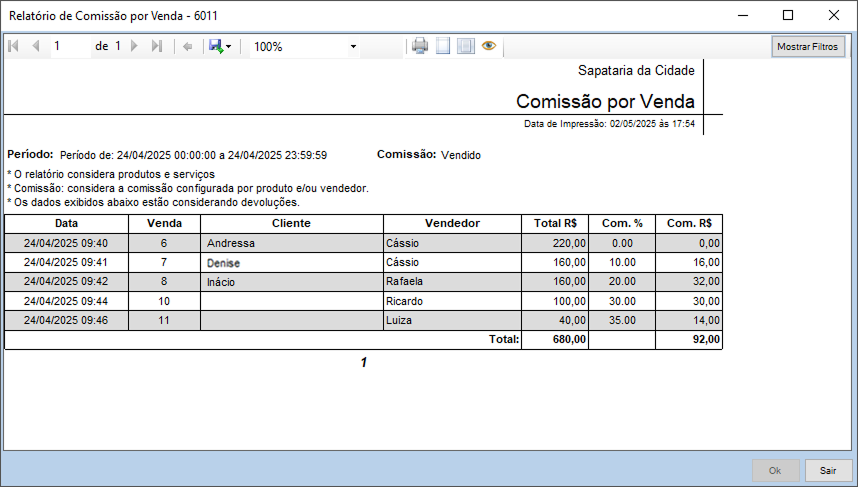The width and height of the screenshot is (858, 487).
Task: Go to next report page
Action: (135, 46)
